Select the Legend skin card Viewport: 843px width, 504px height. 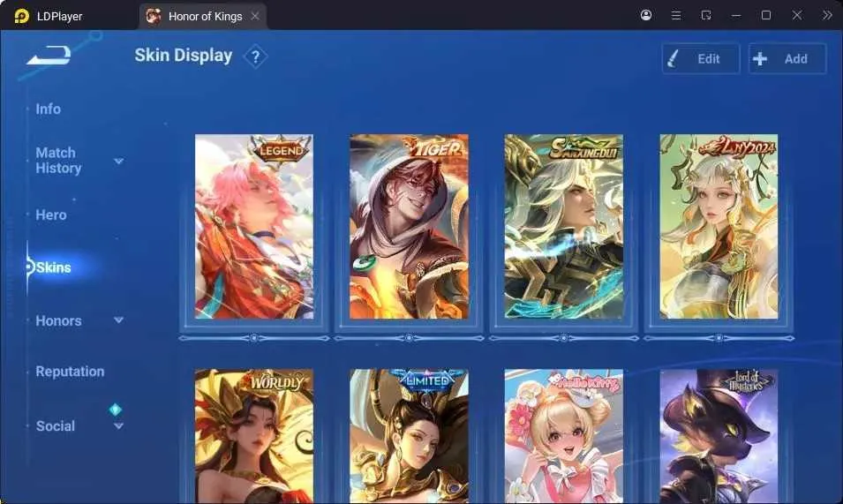pos(253,227)
